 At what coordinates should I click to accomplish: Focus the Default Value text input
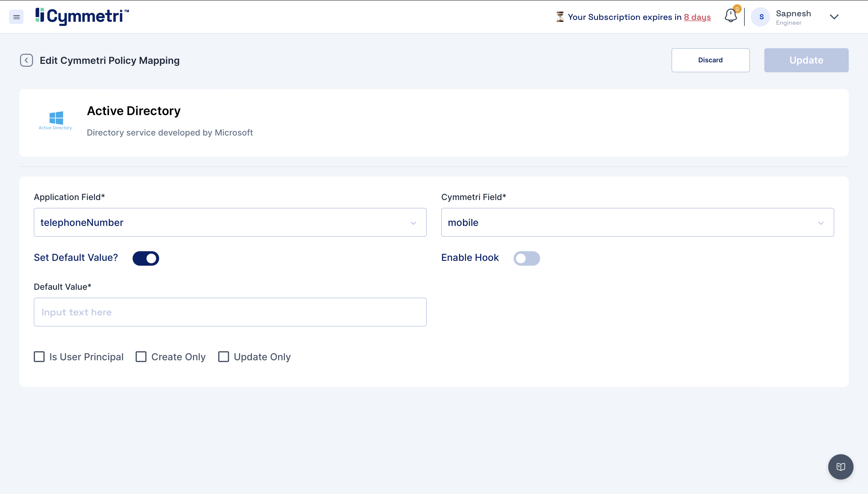[230, 312]
